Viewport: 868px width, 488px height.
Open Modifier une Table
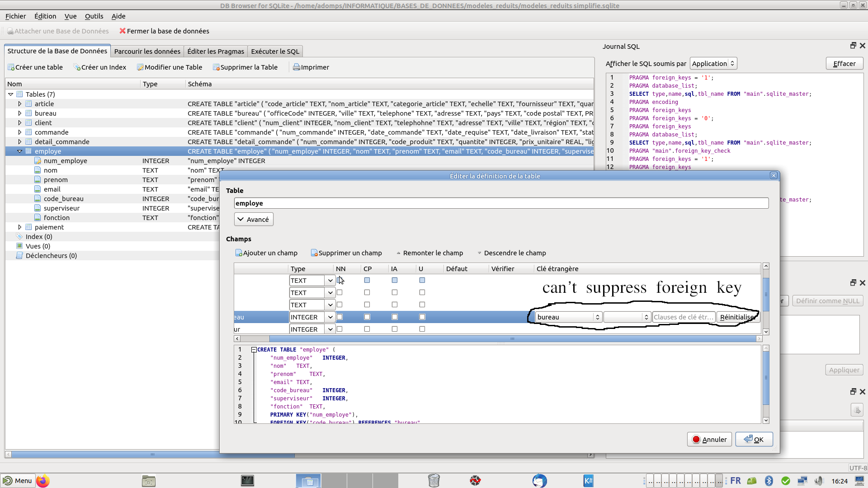pos(170,67)
